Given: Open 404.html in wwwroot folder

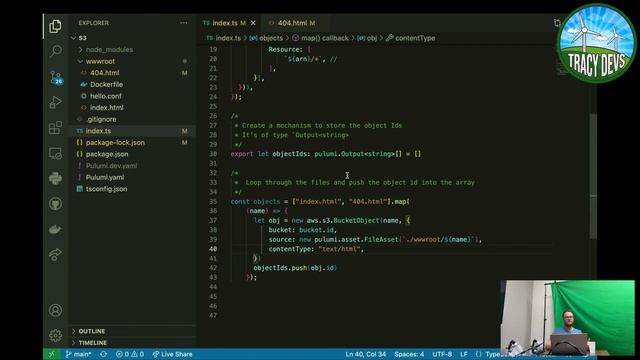Looking at the screenshot, I should point(104,73).
